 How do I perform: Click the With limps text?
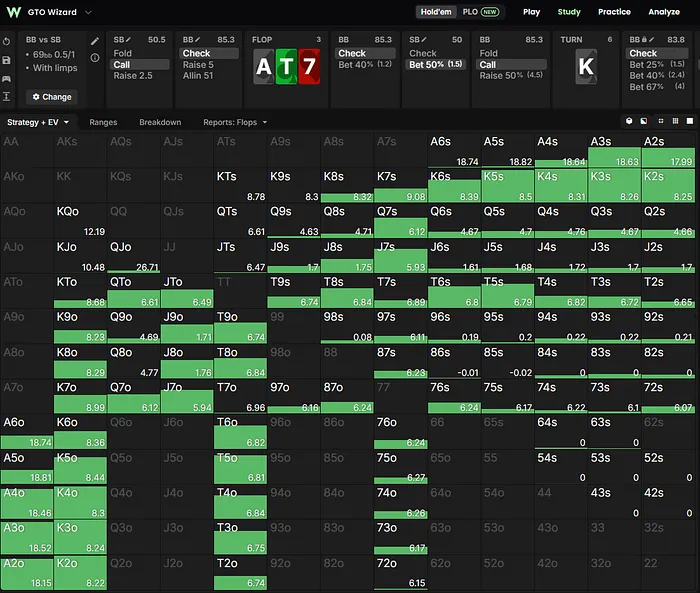pos(55,68)
